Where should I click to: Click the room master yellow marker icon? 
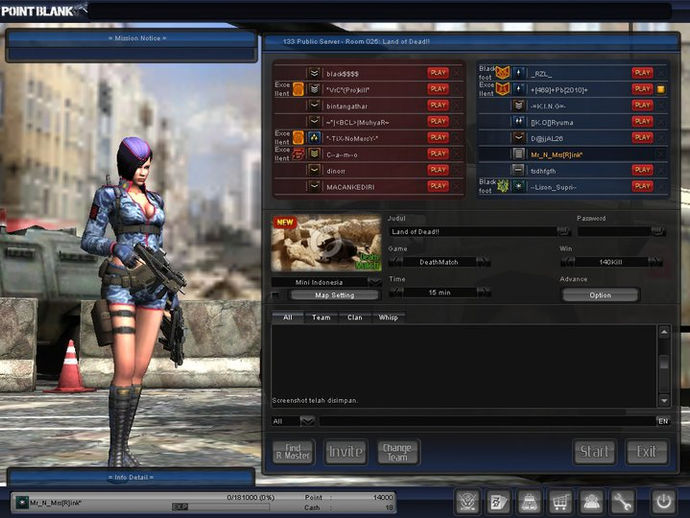(661, 89)
